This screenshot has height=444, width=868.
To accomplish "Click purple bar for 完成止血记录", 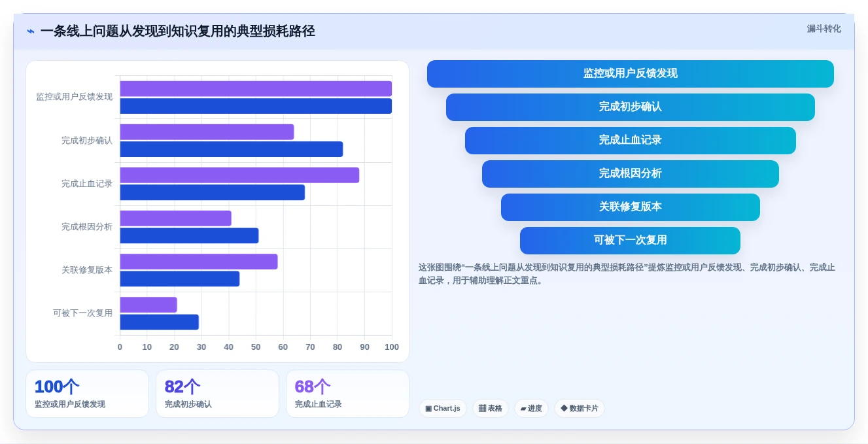I will (x=239, y=175).
